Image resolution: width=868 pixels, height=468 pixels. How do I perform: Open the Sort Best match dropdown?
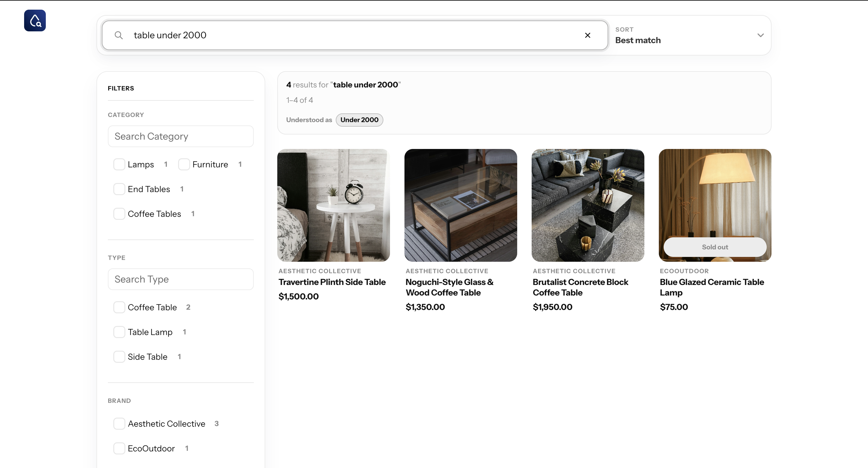click(690, 35)
